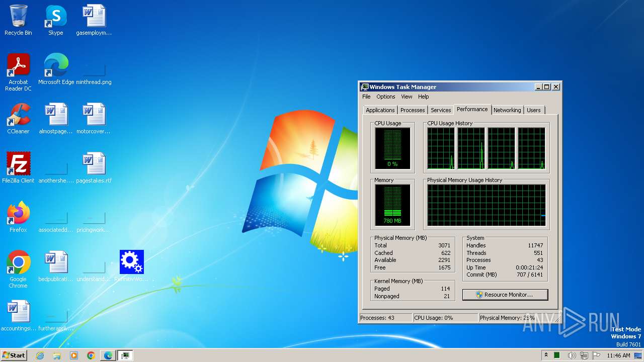Image resolution: width=644 pixels, height=362 pixels.
Task: Click Task Manager taskbar button
Action: pyautogui.click(x=125, y=355)
